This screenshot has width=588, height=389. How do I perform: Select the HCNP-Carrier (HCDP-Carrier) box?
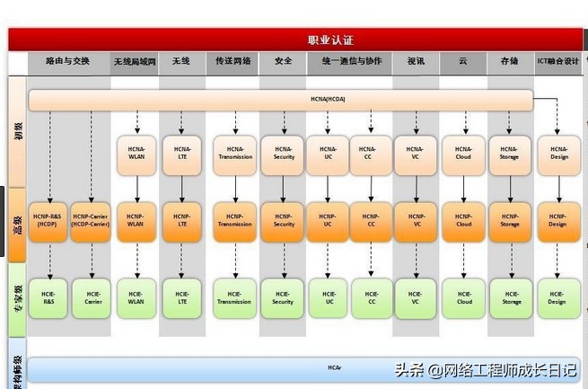click(x=91, y=222)
